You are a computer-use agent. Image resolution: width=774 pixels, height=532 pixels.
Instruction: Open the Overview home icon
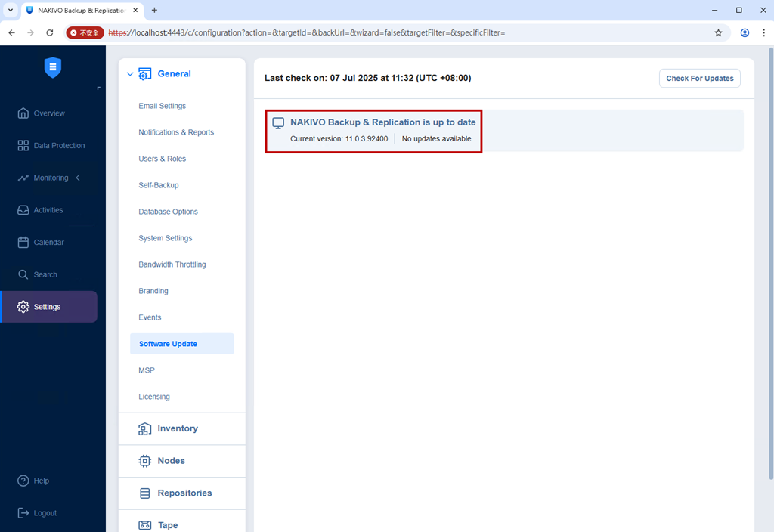click(x=23, y=113)
